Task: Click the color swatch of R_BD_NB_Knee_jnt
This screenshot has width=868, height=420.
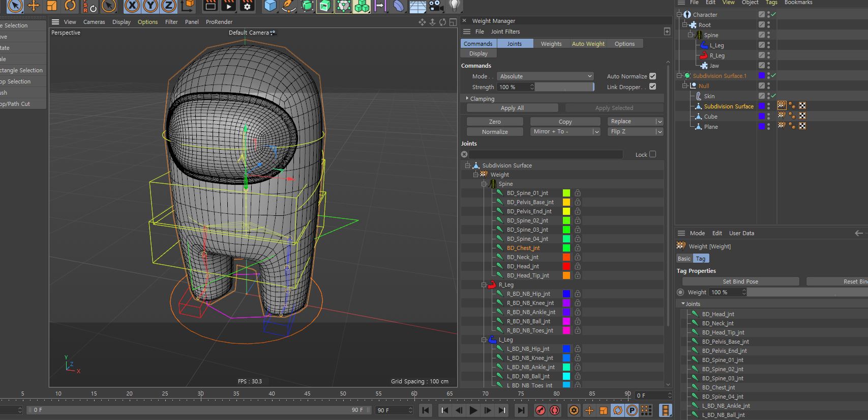Action: click(x=566, y=303)
